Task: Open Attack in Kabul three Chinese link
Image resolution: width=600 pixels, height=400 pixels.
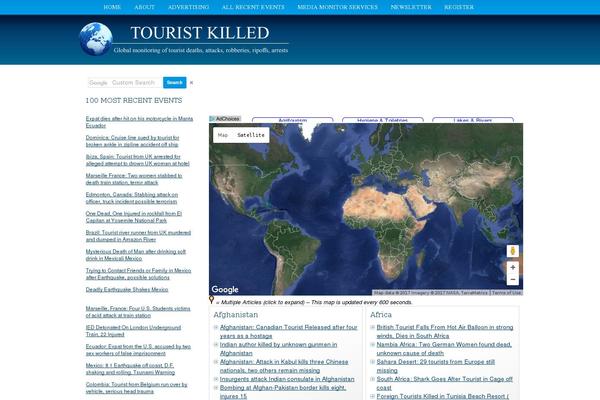Action: coord(284,366)
